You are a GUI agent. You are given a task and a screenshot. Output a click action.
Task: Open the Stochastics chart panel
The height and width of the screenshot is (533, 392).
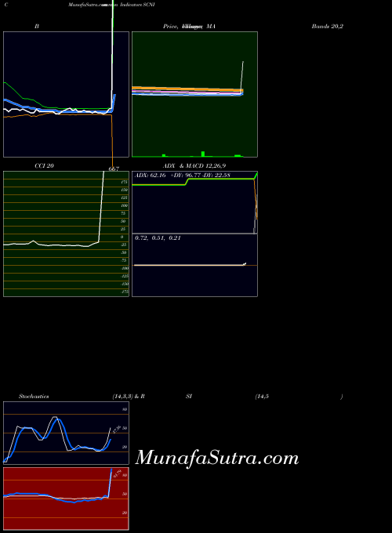(x=66, y=433)
